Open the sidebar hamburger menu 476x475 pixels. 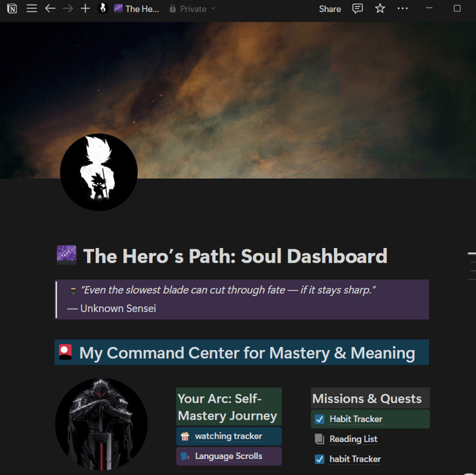(x=32, y=8)
